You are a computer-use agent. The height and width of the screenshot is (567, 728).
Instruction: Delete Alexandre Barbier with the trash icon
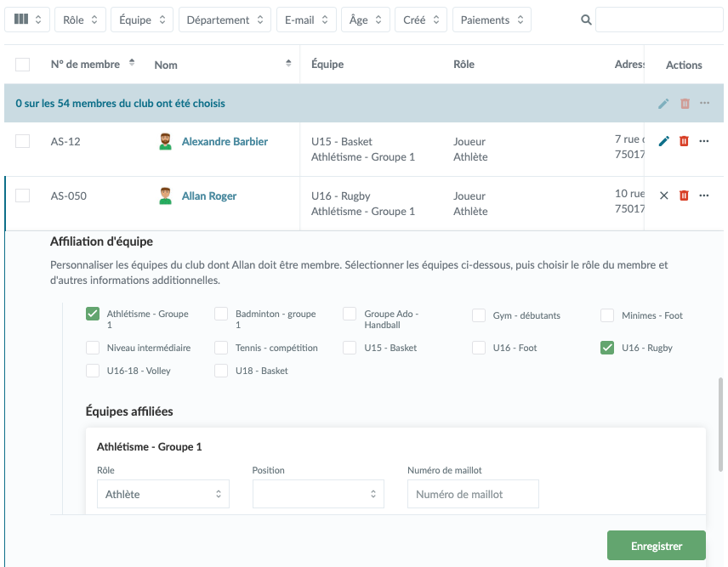click(x=685, y=141)
